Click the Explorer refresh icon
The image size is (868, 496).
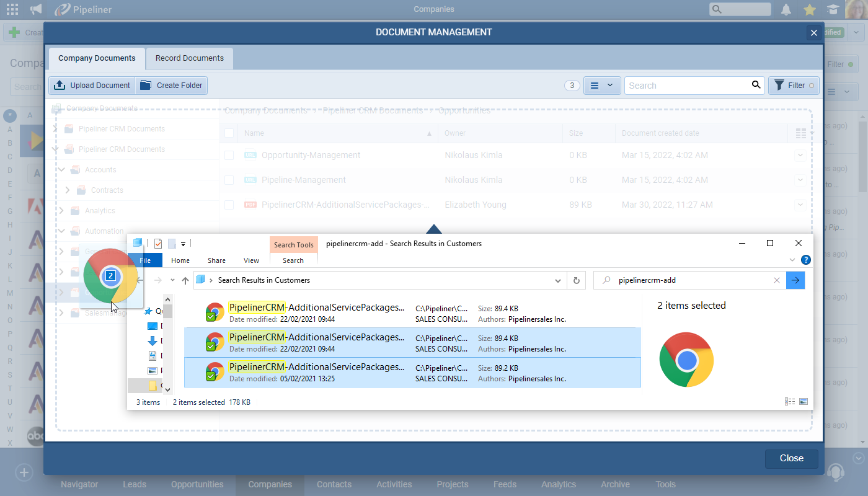pyautogui.click(x=577, y=280)
